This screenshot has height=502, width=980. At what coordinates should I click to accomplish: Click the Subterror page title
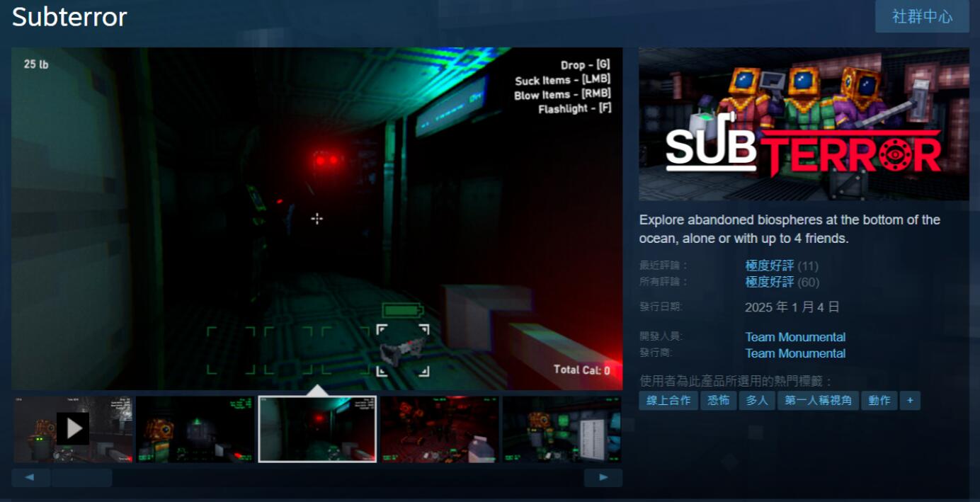click(x=69, y=17)
